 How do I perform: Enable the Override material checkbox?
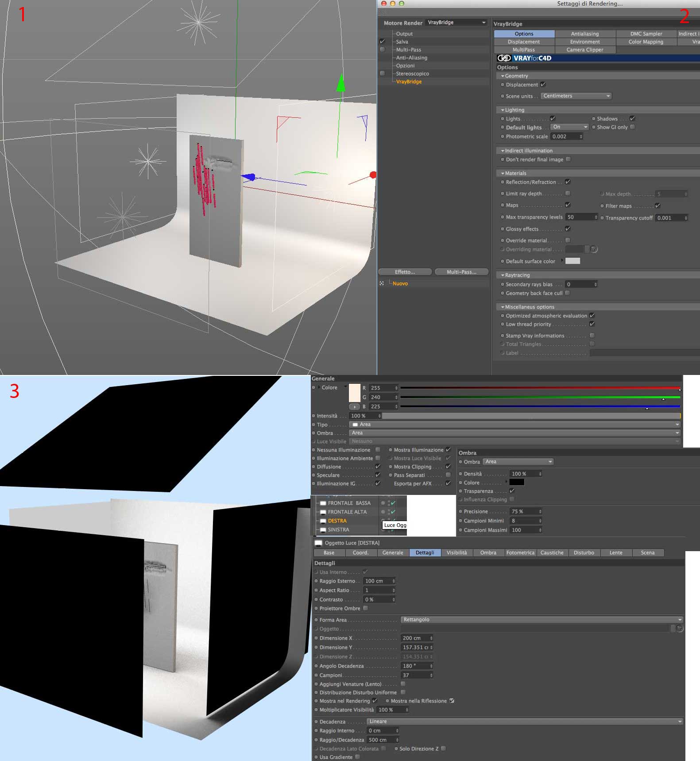coord(568,240)
